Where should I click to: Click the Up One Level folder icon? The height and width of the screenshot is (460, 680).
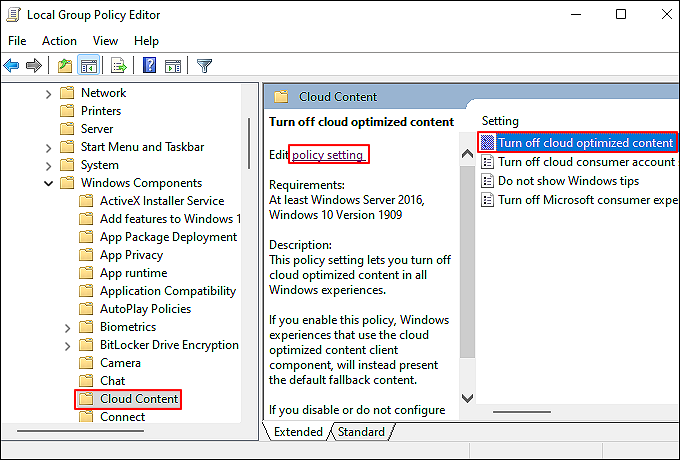(x=65, y=66)
